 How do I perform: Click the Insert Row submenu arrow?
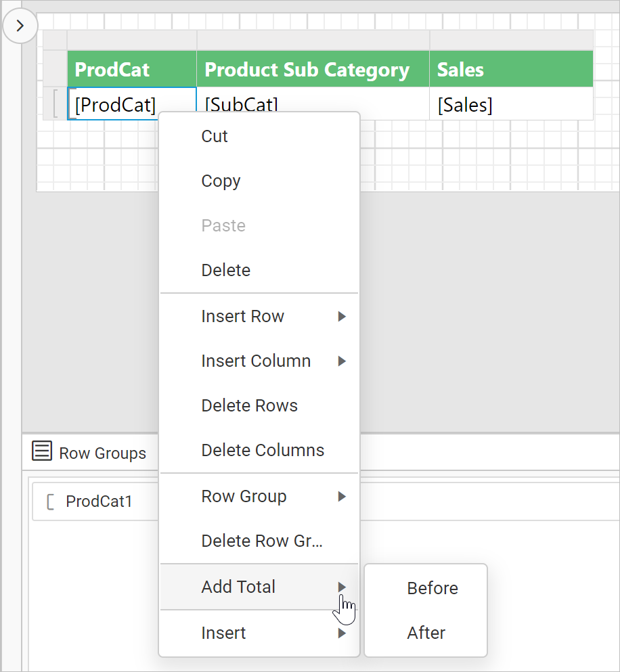[342, 316]
